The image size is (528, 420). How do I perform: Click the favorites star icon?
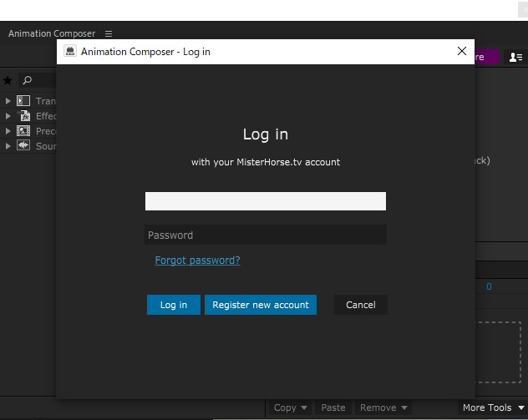pyautogui.click(x=8, y=80)
